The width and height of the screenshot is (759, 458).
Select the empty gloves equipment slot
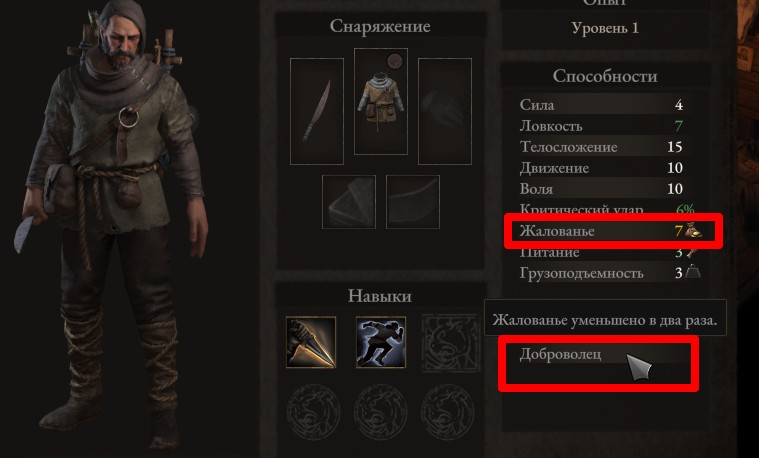coord(445,111)
